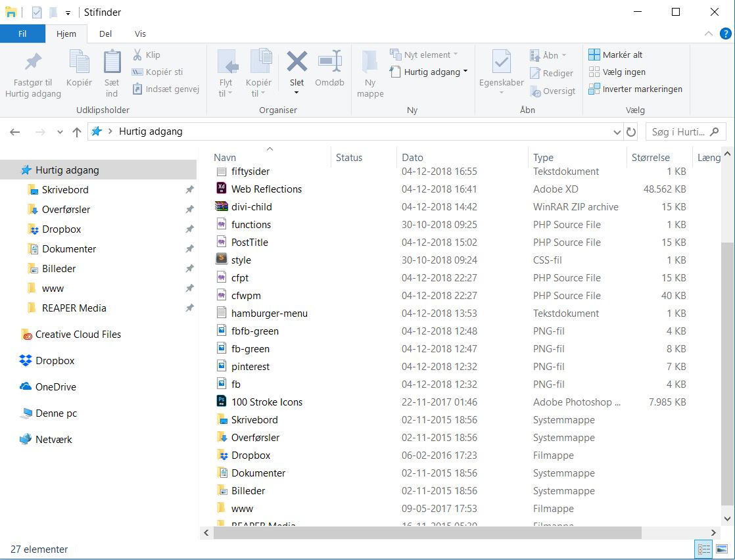
Task: Click the Egenskaber checkmark icon
Action: [x=501, y=61]
